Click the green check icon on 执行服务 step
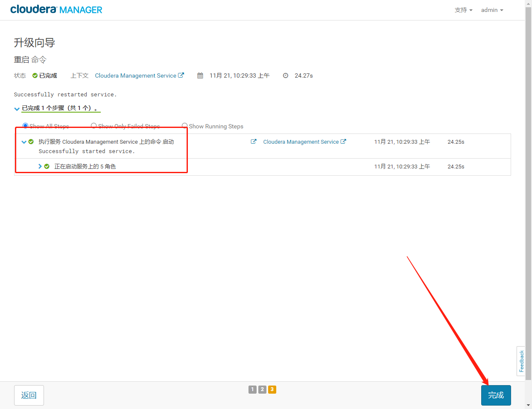The image size is (532, 409). pyautogui.click(x=31, y=142)
